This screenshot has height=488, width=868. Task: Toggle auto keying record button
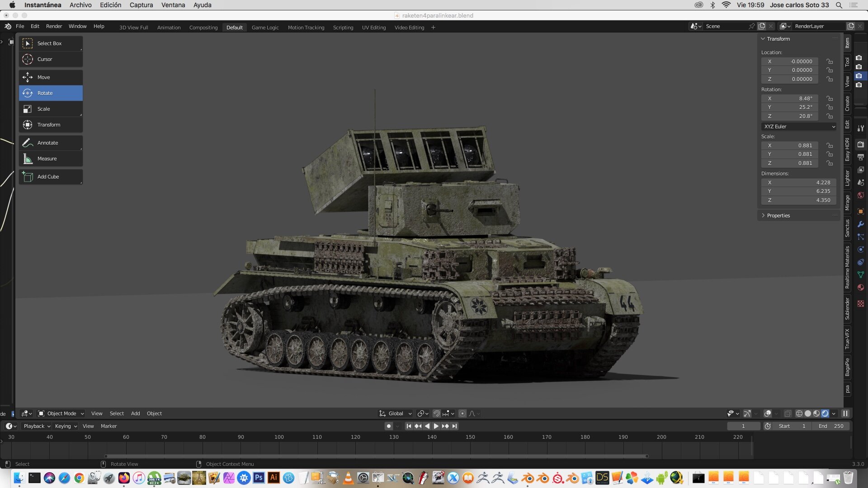click(x=388, y=426)
